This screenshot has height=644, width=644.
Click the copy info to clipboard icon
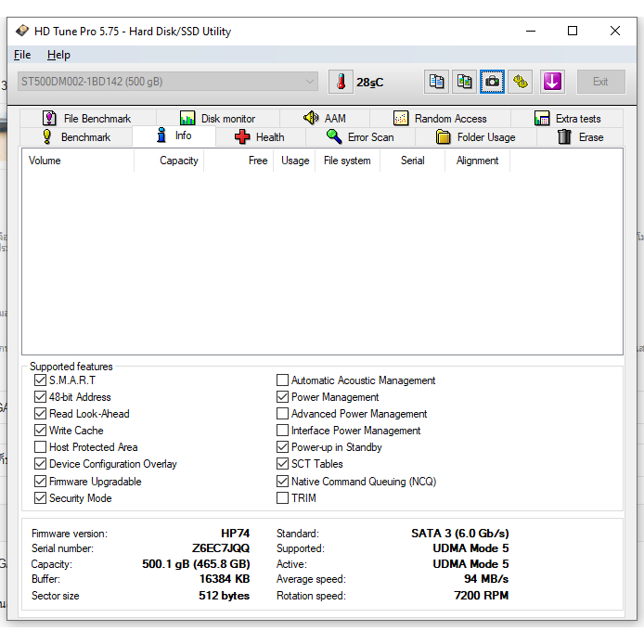click(436, 82)
